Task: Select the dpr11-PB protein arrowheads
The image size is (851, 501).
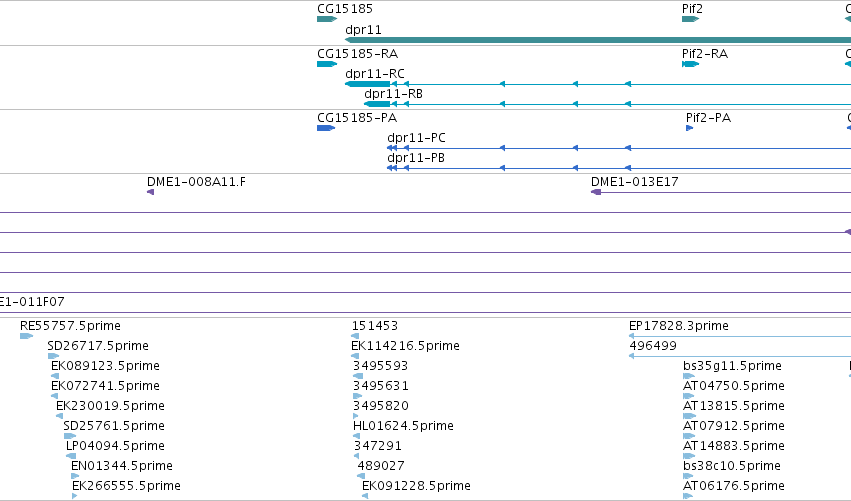Action: click(392, 168)
